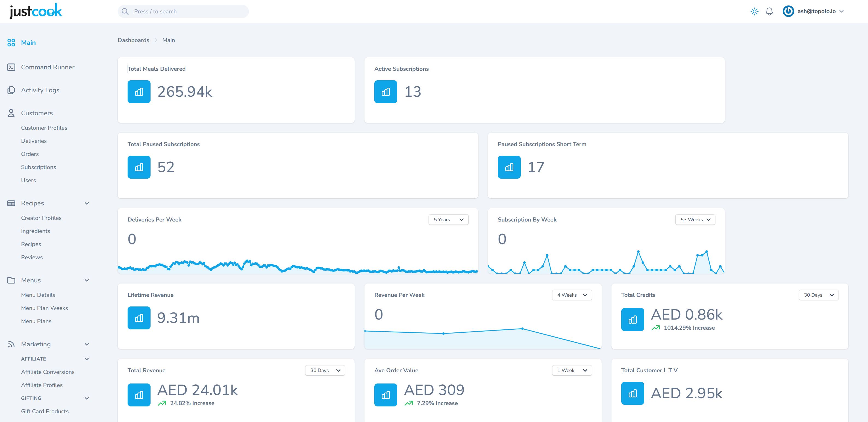868x422 pixels.
Task: Open the Subscriptions sidebar entry
Action: pos(39,167)
